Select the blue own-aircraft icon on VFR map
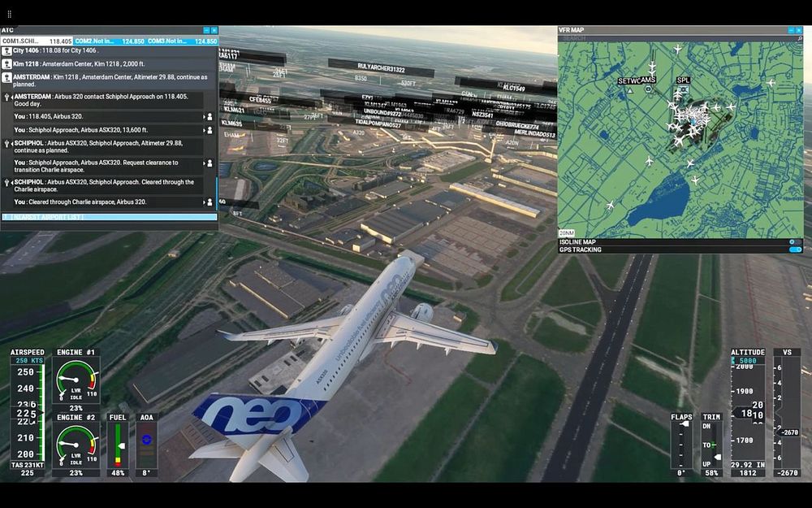 click(x=694, y=120)
